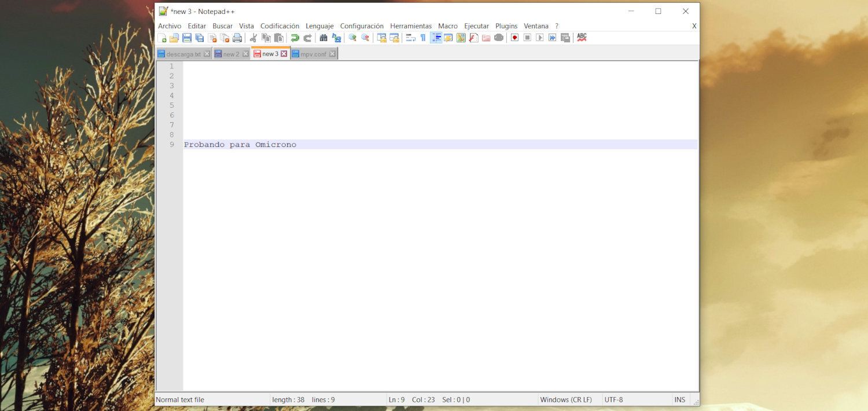Image resolution: width=868 pixels, height=411 pixels.
Task: Open the Lenguaje menu
Action: (319, 25)
